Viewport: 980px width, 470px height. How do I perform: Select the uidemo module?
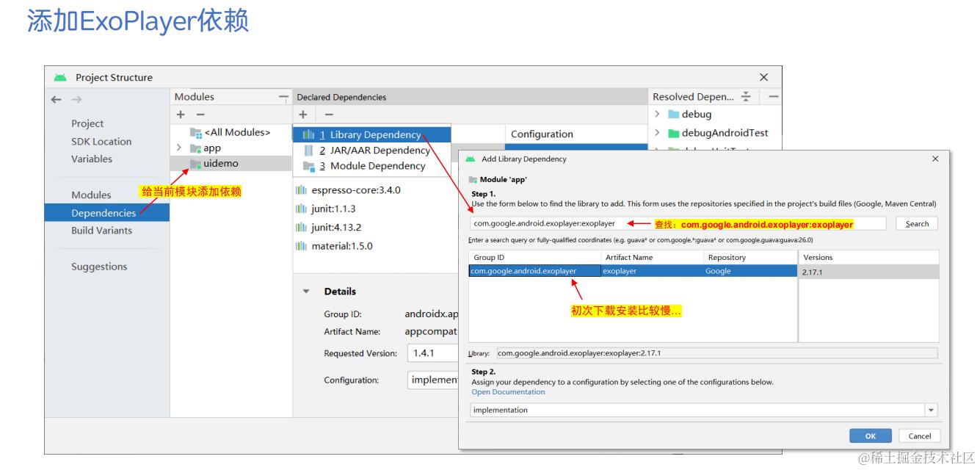tap(231, 163)
